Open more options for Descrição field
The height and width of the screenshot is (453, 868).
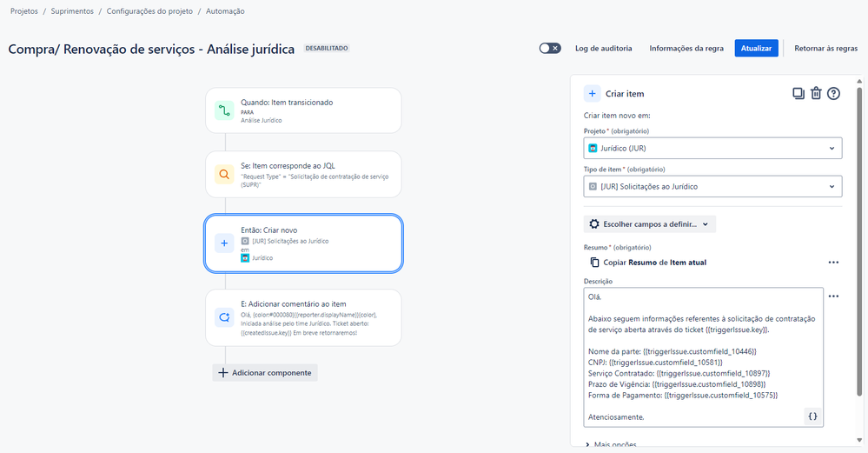tap(833, 296)
